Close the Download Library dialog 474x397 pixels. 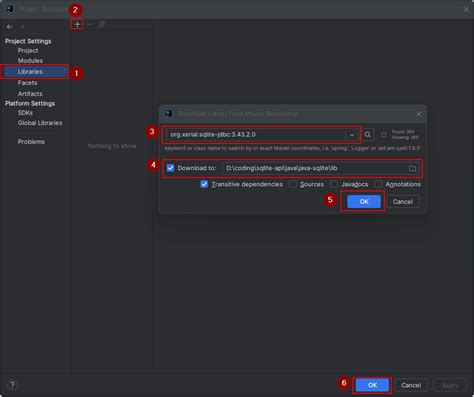(419, 114)
